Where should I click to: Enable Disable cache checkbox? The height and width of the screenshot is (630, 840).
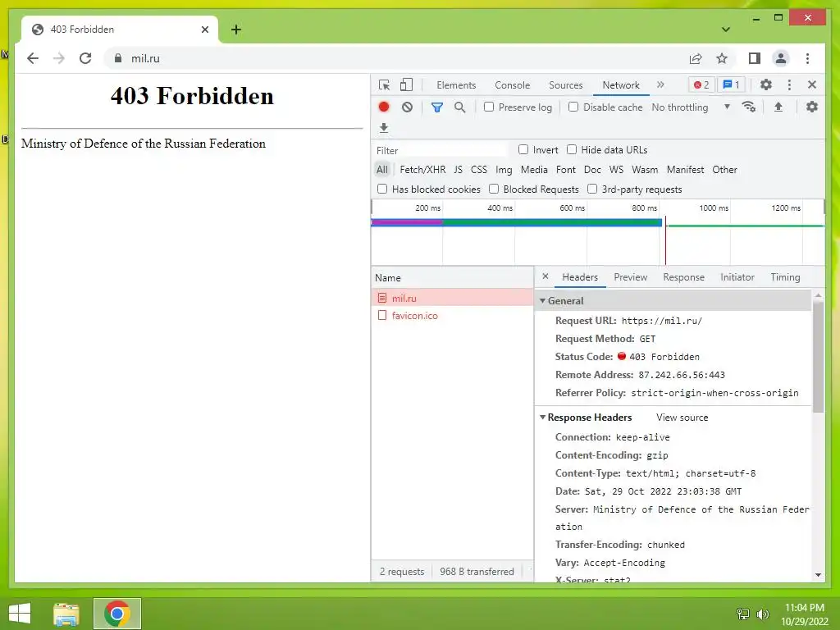click(573, 107)
